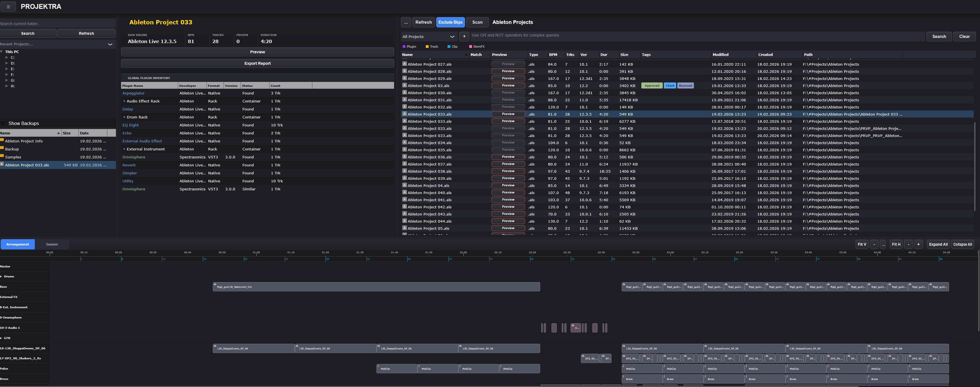Click the als file icon for Ableton Project 03.als

pyautogui.click(x=404, y=86)
